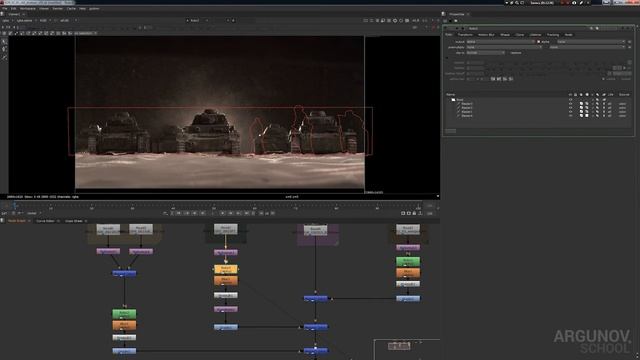Screen dimensions: 640x360
Task: Expand the premultiply dropdown
Action: 504,47
